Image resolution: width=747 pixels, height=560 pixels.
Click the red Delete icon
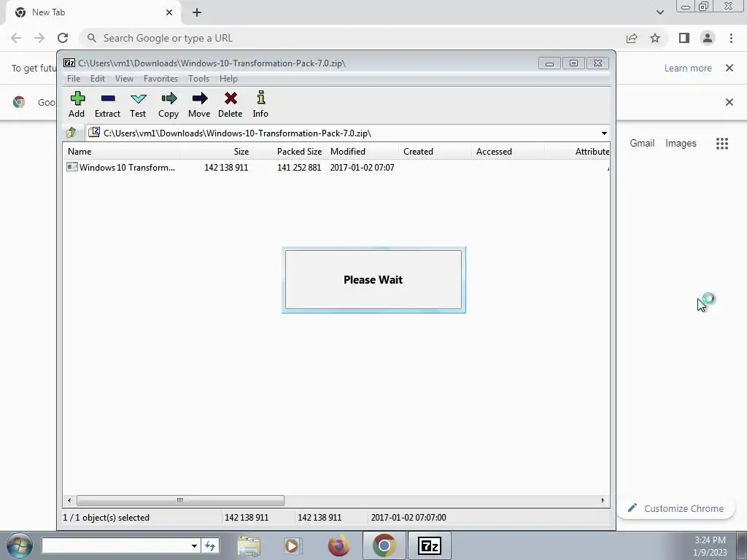coord(230,104)
